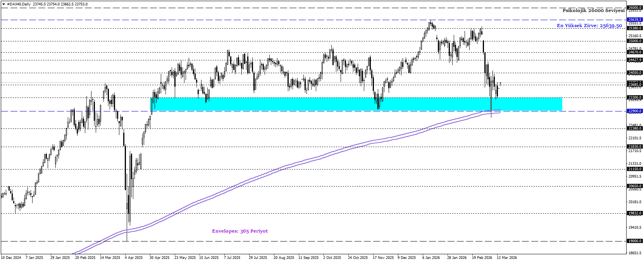
Task: Click the 6 Jan 2026 date on time axis
Action: tap(431, 258)
